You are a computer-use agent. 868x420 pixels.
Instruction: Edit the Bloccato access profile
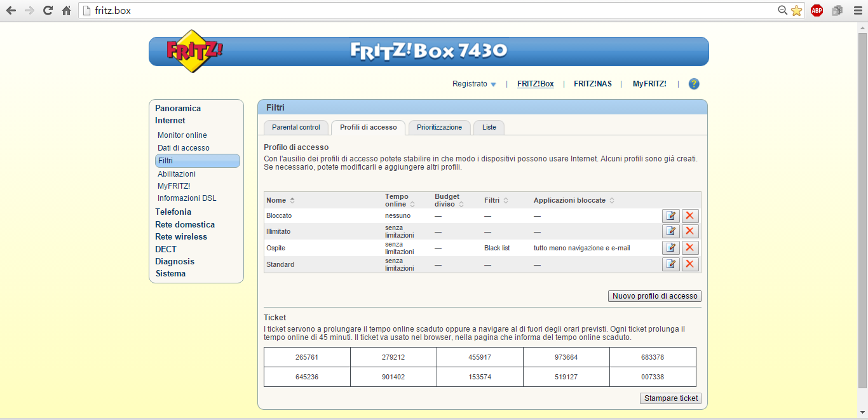(x=670, y=215)
